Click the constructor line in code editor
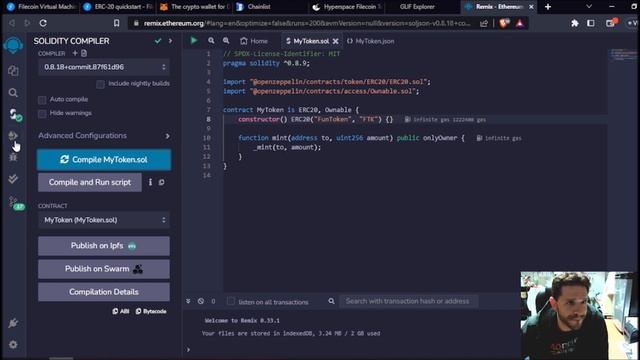The height and width of the screenshot is (360, 640). coord(316,119)
